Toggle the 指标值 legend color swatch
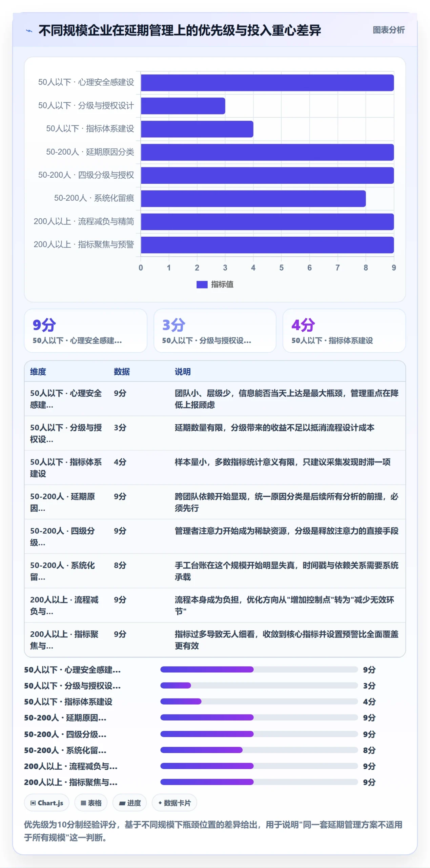This screenshot has height=868, width=430. 202,284
